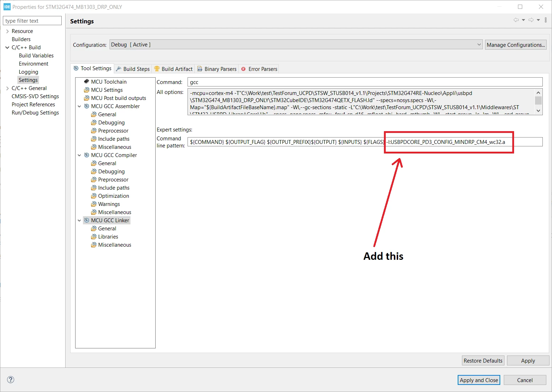Click the MCU Post build outputs icon
Image resolution: width=552 pixels, height=392 pixels.
87,98
